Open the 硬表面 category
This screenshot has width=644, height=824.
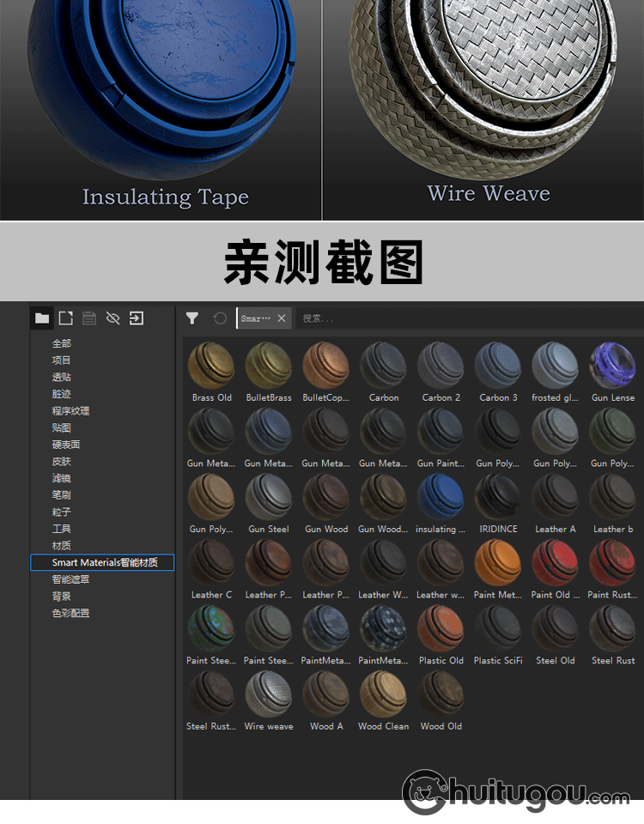(x=66, y=445)
